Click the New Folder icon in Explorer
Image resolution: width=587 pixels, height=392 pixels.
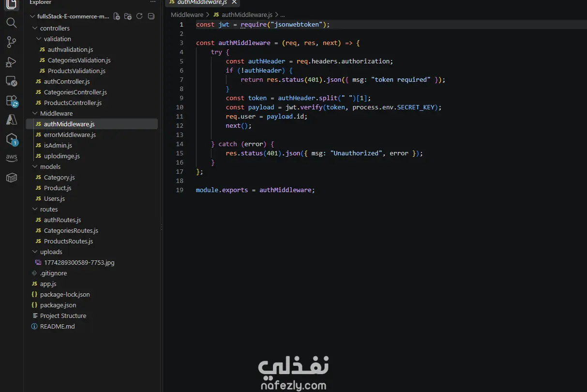point(128,16)
